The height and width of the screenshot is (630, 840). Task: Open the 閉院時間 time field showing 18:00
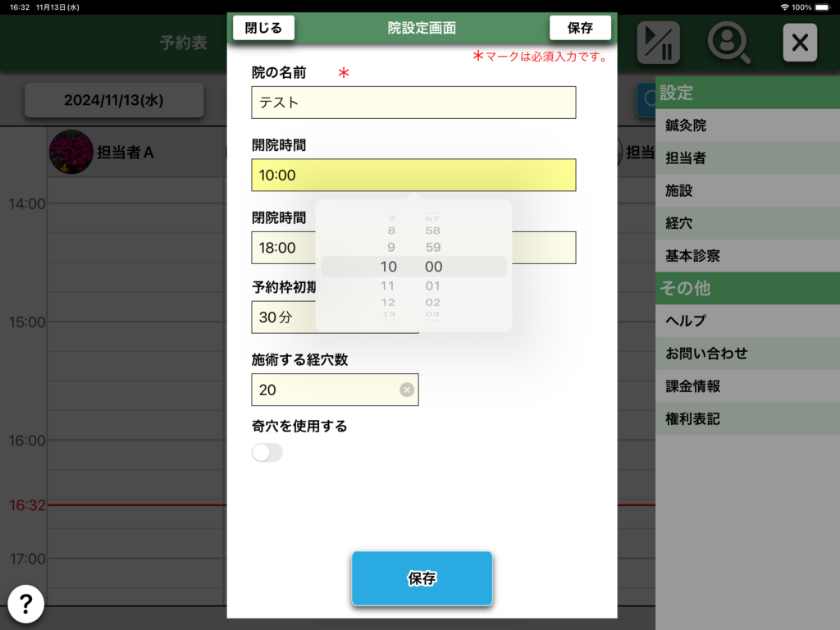pyautogui.click(x=282, y=248)
